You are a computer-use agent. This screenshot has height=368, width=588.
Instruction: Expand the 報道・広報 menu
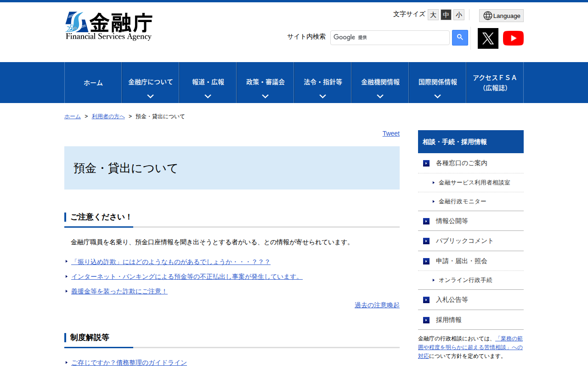click(208, 83)
